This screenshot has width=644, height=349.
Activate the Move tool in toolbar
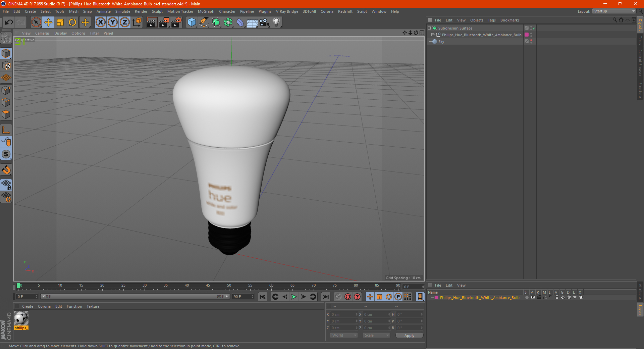point(48,22)
